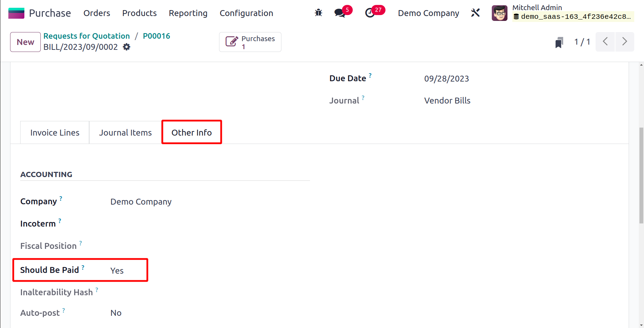Open the gear actions menu beside bill number
The height and width of the screenshot is (328, 644).
pyautogui.click(x=127, y=47)
